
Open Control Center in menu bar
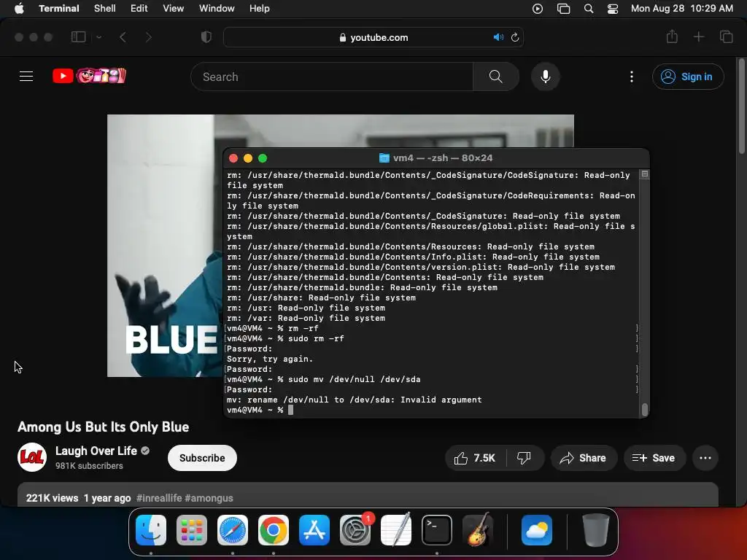(613, 9)
